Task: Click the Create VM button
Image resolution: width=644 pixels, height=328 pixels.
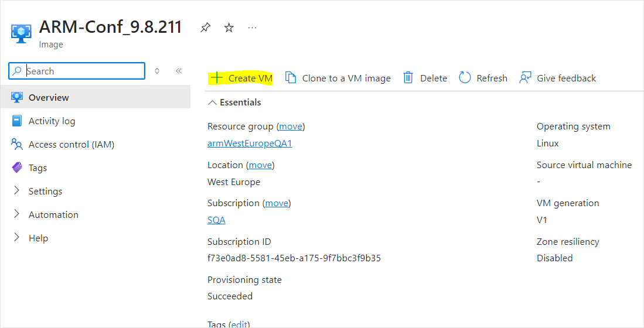Action: [241, 78]
